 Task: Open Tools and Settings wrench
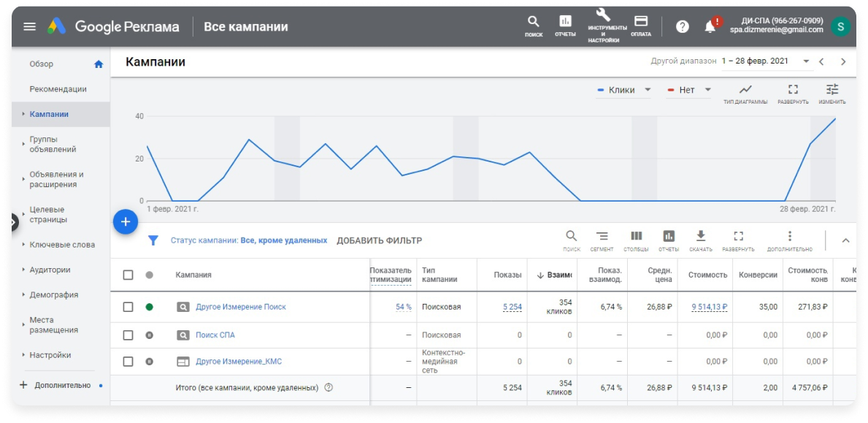point(604,26)
